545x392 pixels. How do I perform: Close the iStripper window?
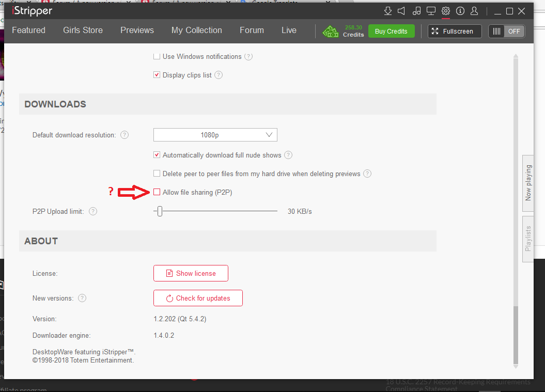(x=521, y=11)
